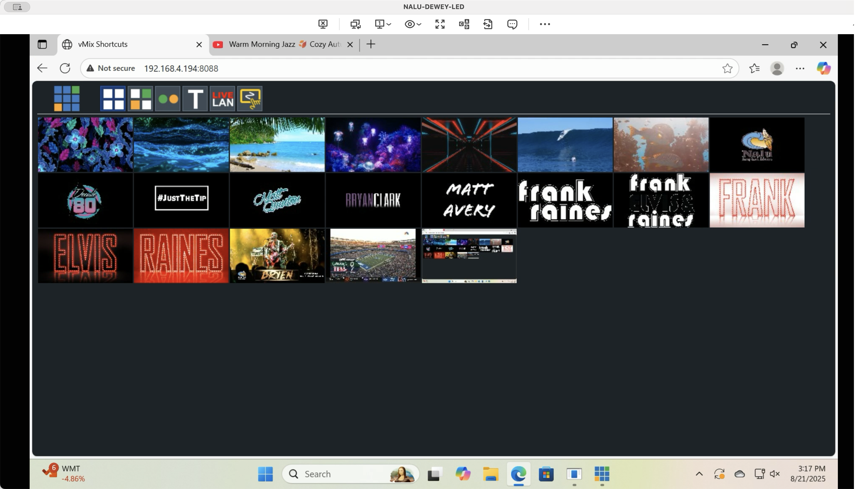Image resolution: width=868 pixels, height=489 pixels.
Task: Open the display 1 monitor selector dropdown
Action: click(x=383, y=24)
